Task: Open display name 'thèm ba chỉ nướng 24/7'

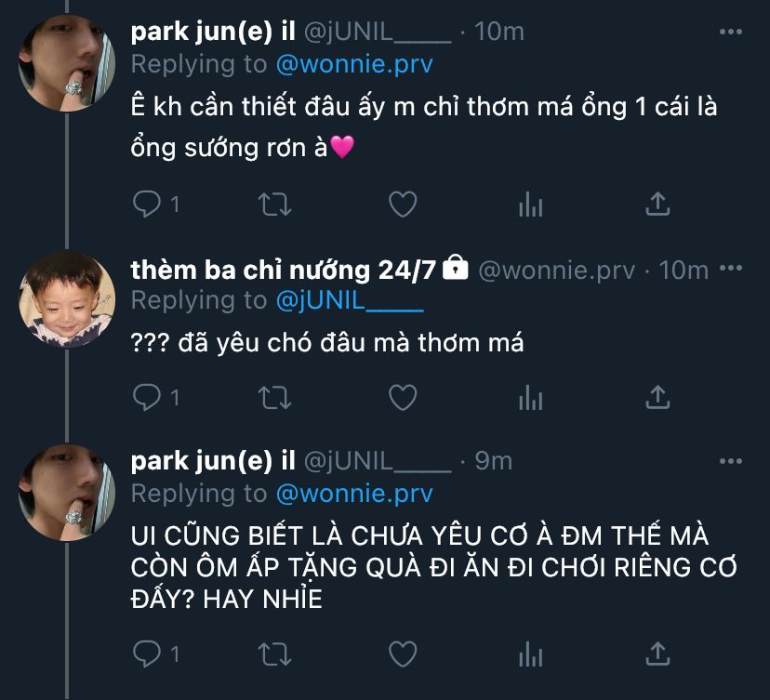Action: pos(284,270)
